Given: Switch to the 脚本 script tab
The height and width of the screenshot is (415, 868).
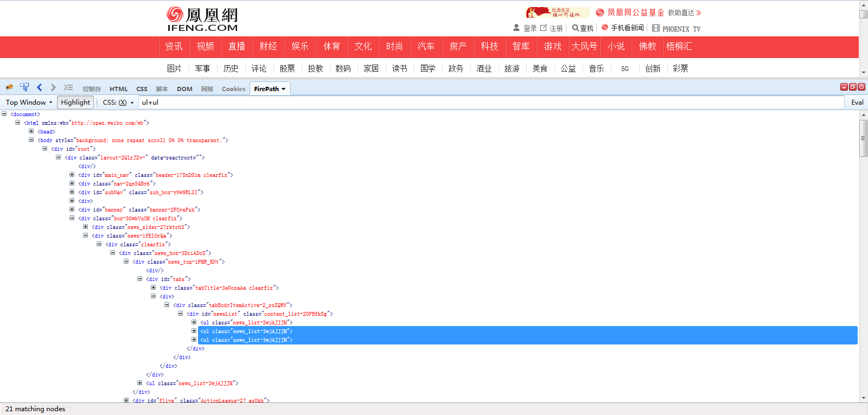Looking at the screenshot, I should point(162,89).
